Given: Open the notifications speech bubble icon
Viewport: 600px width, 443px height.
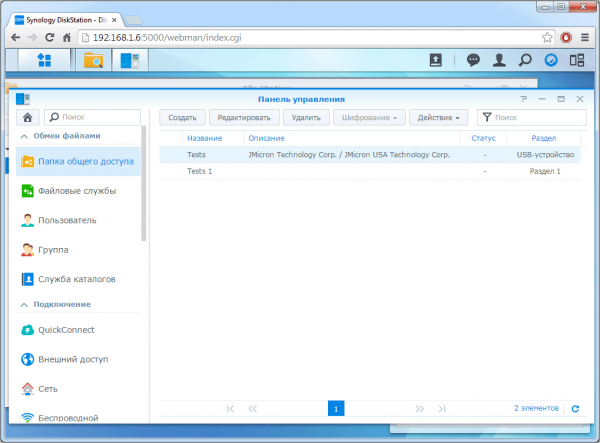Looking at the screenshot, I should (474, 60).
